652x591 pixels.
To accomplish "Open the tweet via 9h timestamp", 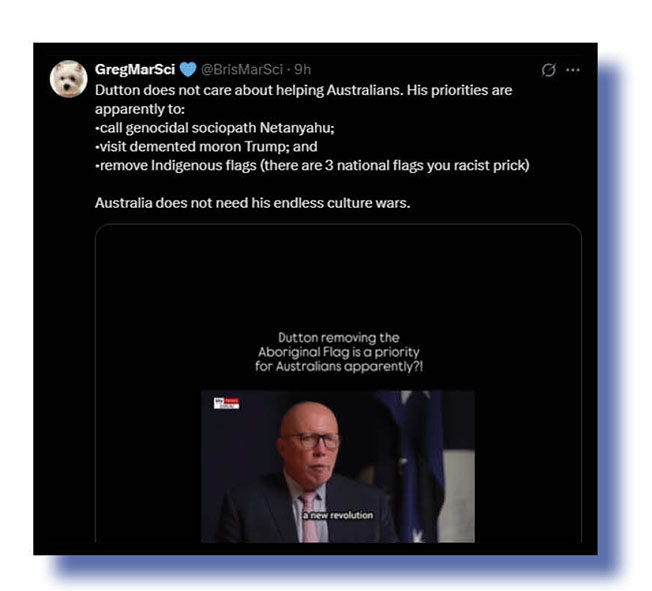I will click(303, 69).
